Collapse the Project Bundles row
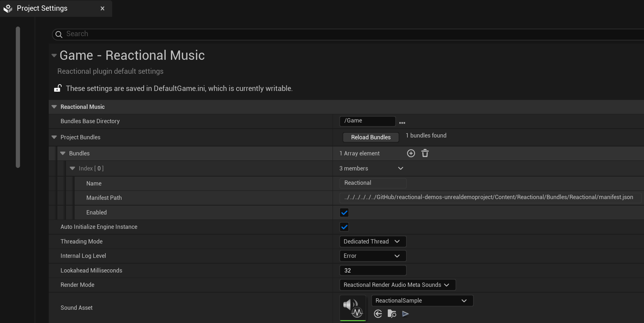The width and height of the screenshot is (644, 323). tap(54, 137)
